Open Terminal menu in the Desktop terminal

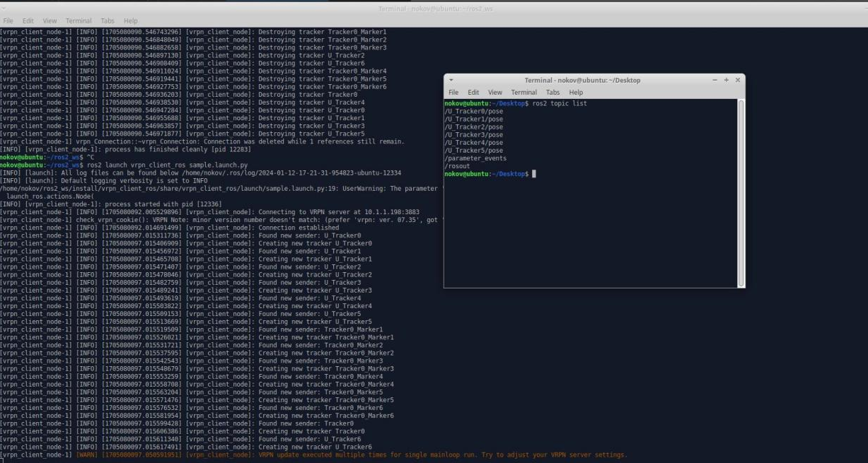[524, 93]
